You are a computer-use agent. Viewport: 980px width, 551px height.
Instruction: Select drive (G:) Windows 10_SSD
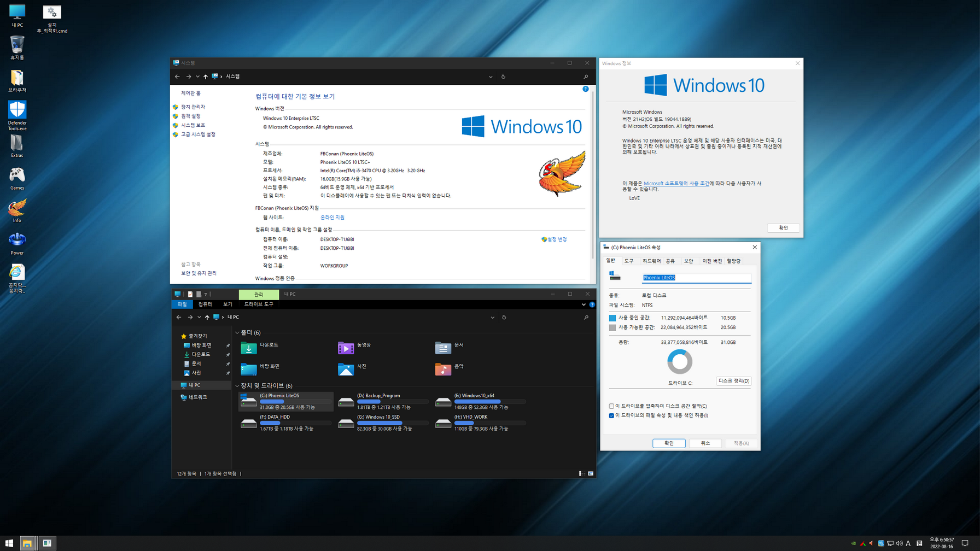coord(382,423)
